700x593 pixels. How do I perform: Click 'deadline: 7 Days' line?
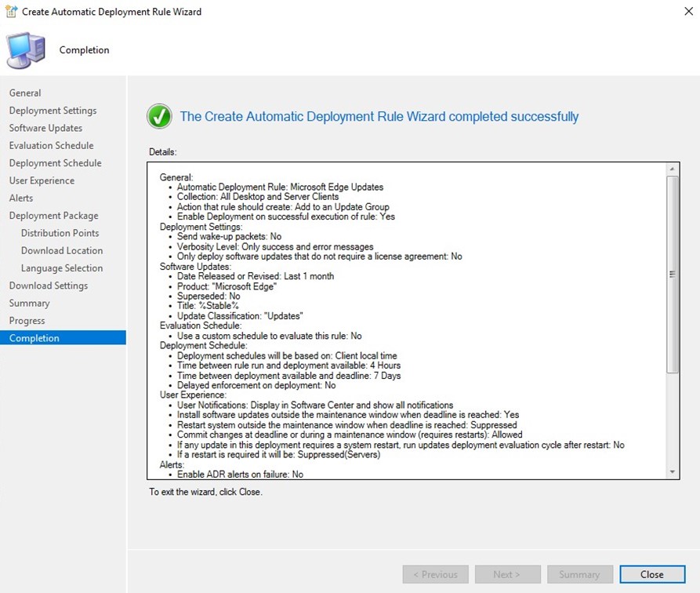(288, 376)
